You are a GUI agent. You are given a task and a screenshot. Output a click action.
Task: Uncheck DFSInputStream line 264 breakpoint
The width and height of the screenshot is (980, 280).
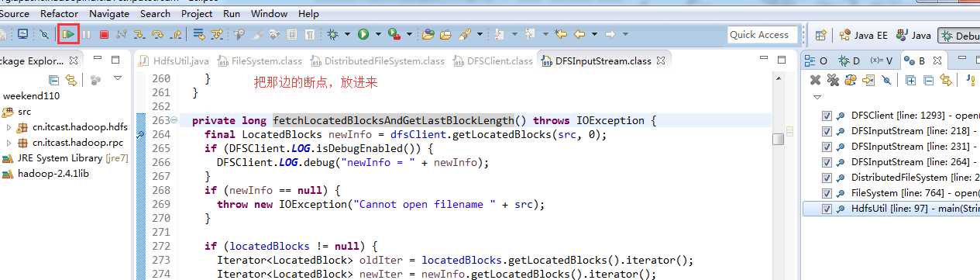tap(827, 162)
